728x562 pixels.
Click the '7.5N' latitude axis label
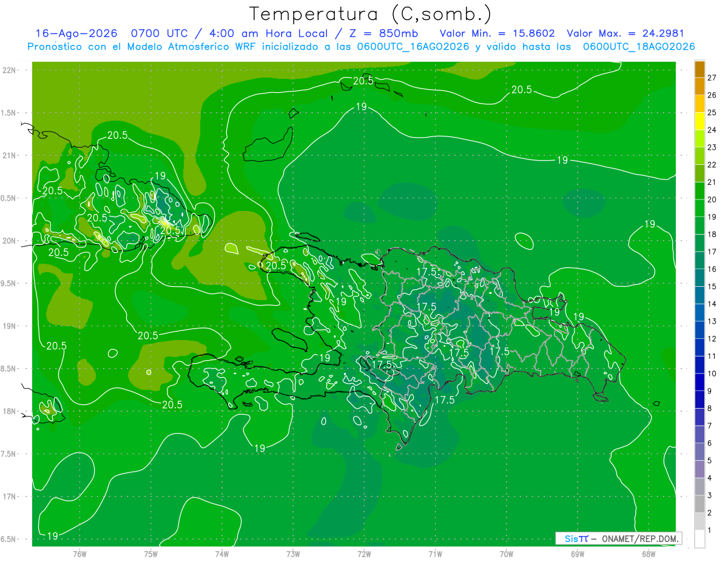9,454
